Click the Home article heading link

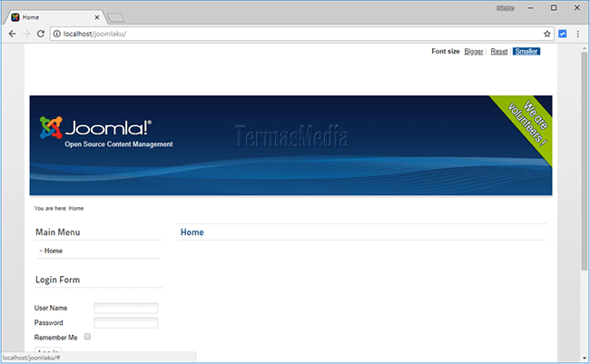coord(192,232)
